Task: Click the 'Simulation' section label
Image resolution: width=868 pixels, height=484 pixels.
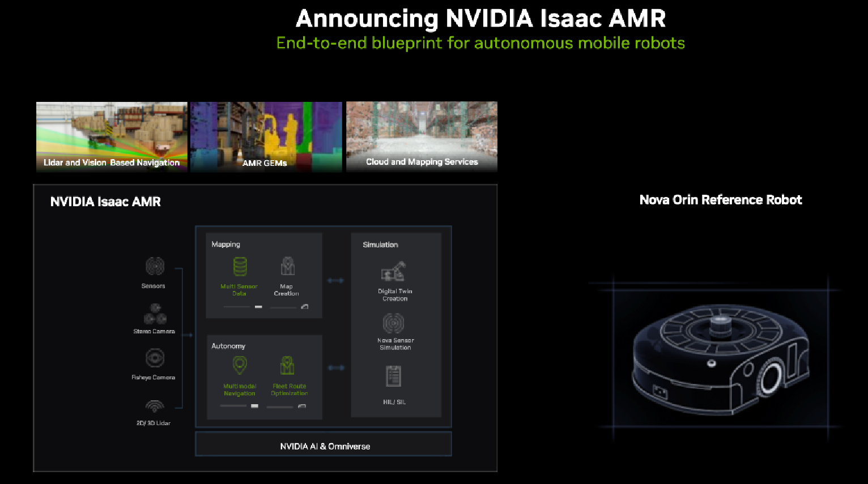Action: 380,245
